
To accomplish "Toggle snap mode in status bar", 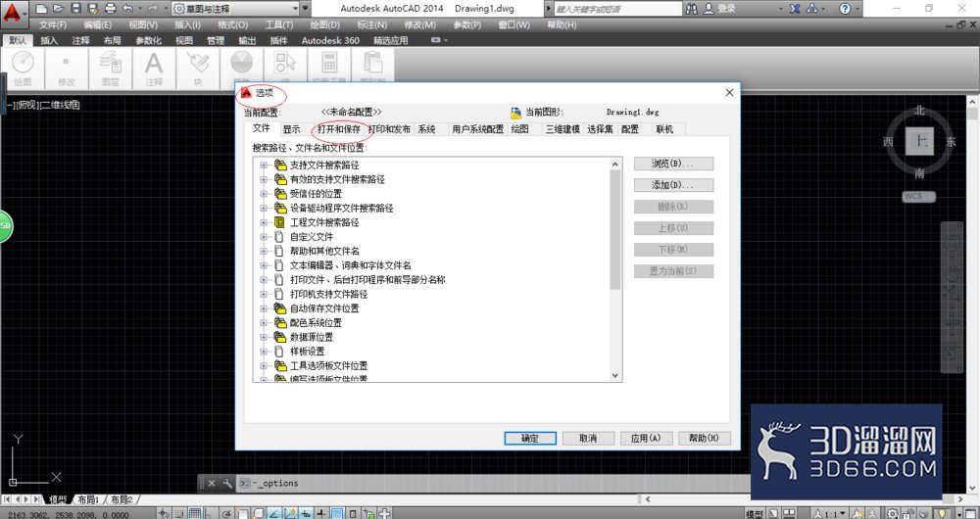I will pos(179,513).
